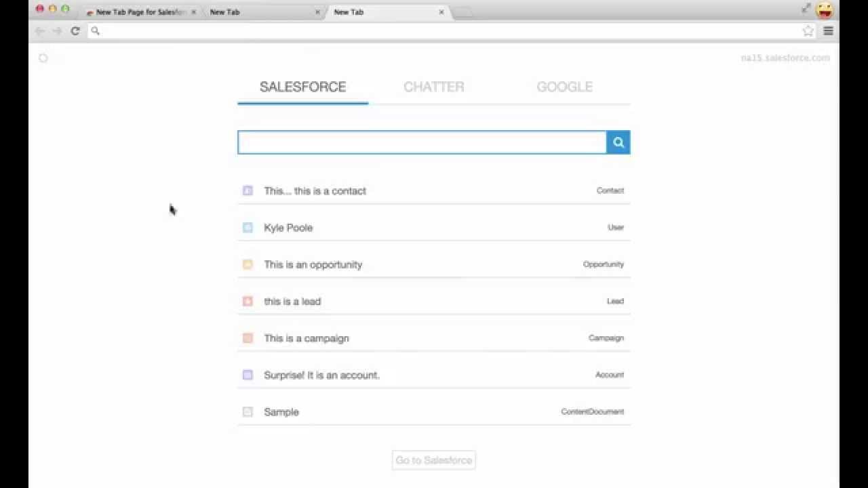Screen dimensions: 868x488
Task: Open the 'Kyle Poole' user record
Action: (288, 228)
